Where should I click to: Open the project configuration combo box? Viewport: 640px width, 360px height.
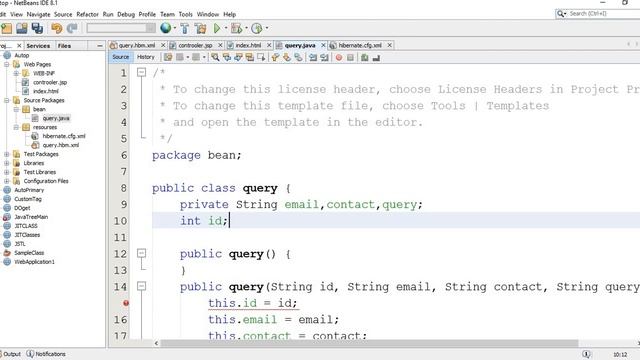point(121,28)
